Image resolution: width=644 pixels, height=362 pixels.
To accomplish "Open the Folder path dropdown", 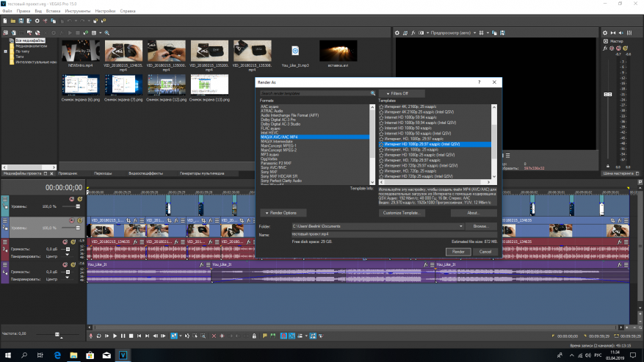I will tap(460, 226).
